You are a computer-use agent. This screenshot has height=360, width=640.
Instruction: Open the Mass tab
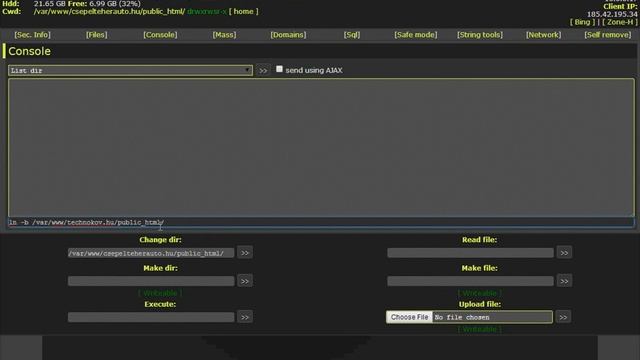pyautogui.click(x=224, y=35)
